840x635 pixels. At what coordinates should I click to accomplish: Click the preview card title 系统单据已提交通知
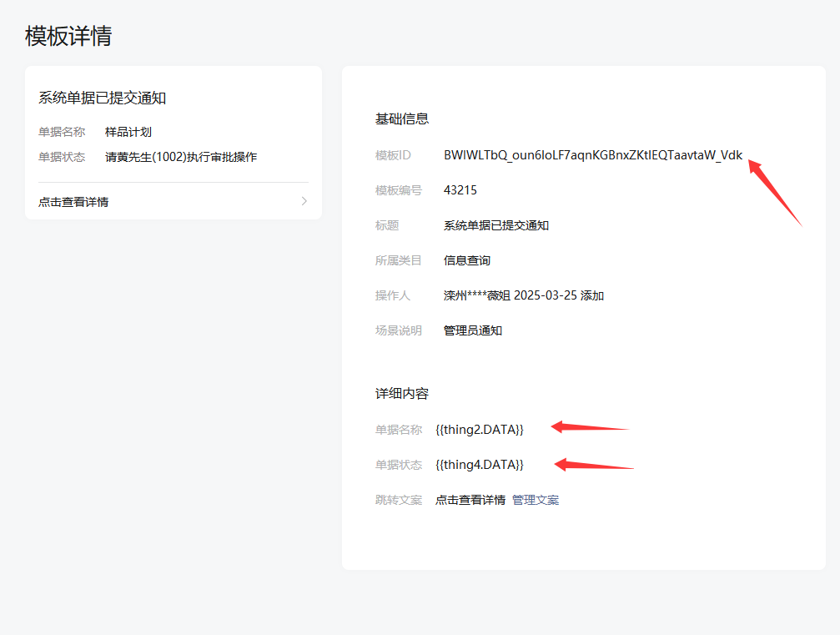click(103, 98)
